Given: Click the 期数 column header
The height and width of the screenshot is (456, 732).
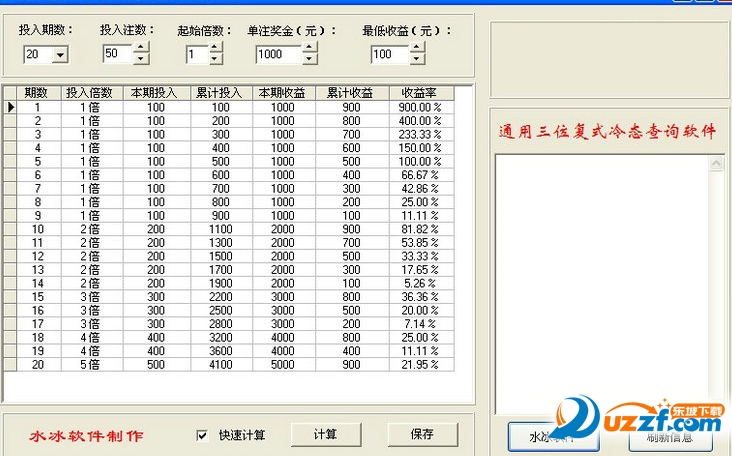Looking at the screenshot, I should (39, 93).
